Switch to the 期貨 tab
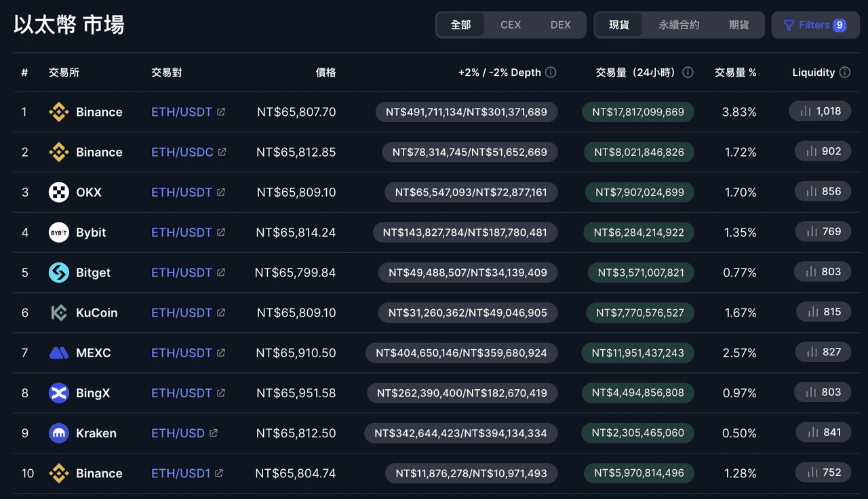Screen dimensions: 868x499 click(738, 25)
